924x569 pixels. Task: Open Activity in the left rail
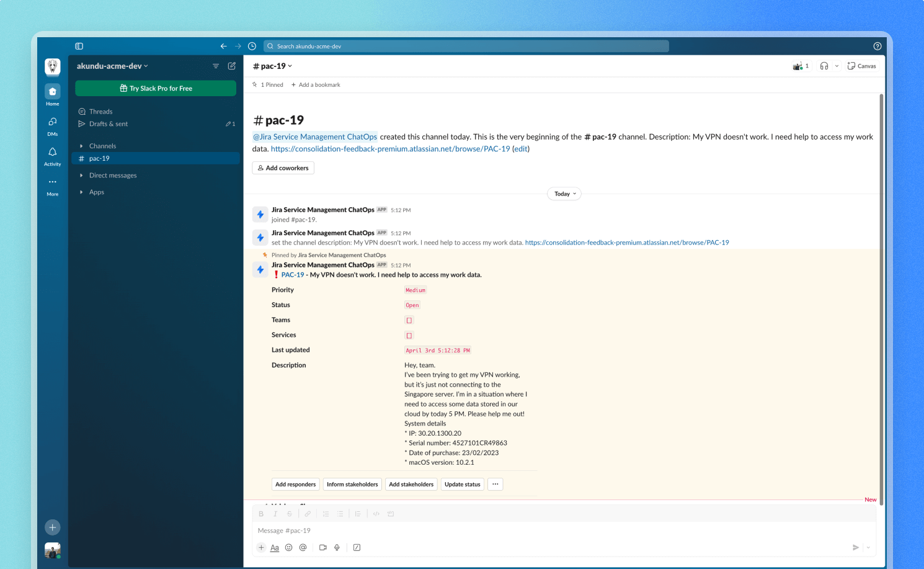[x=52, y=156]
